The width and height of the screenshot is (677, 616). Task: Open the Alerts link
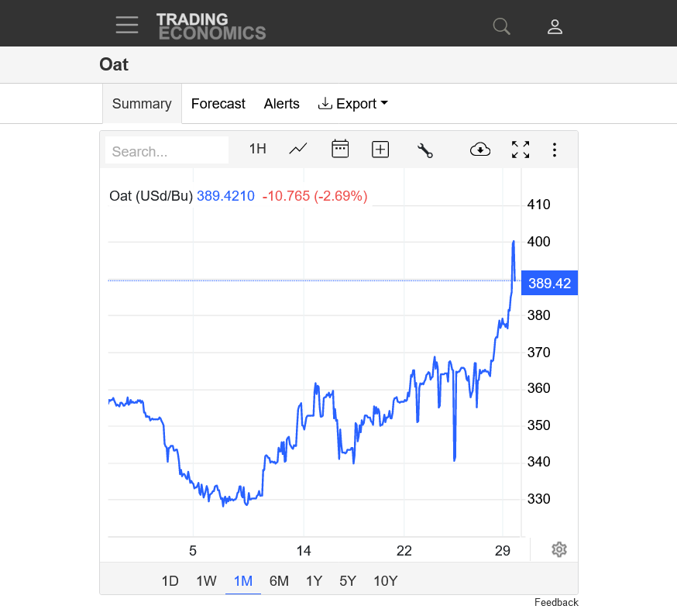[281, 104]
